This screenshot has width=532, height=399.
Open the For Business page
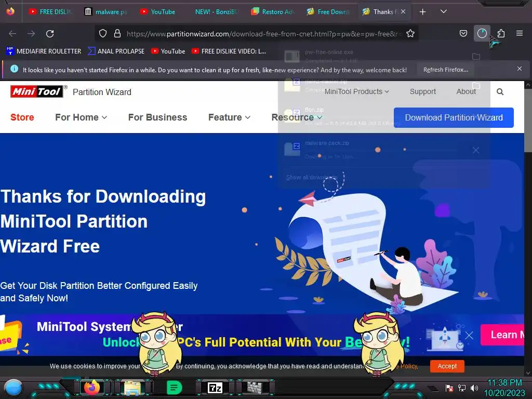point(157,117)
